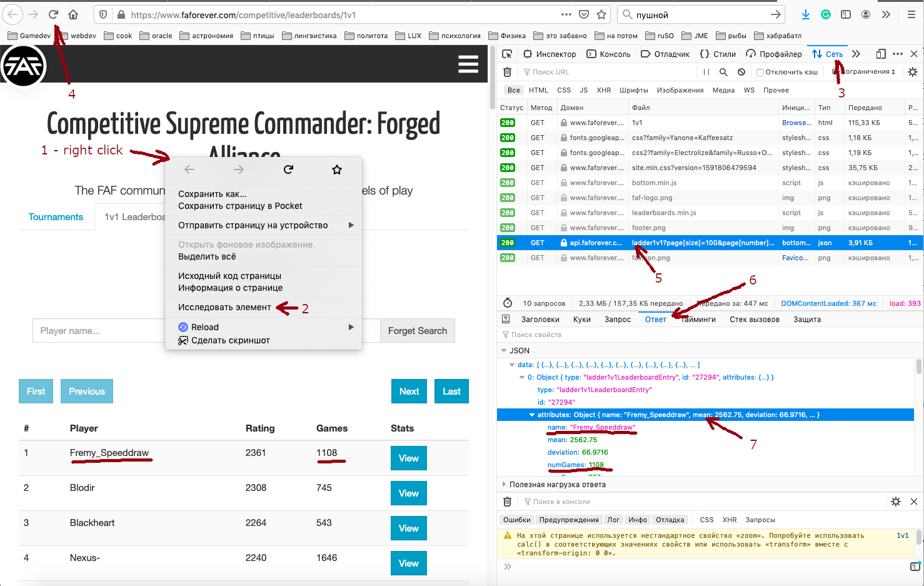This screenshot has height=586, width=924.
Task: Click the browser reload button
Action: pos(53,14)
